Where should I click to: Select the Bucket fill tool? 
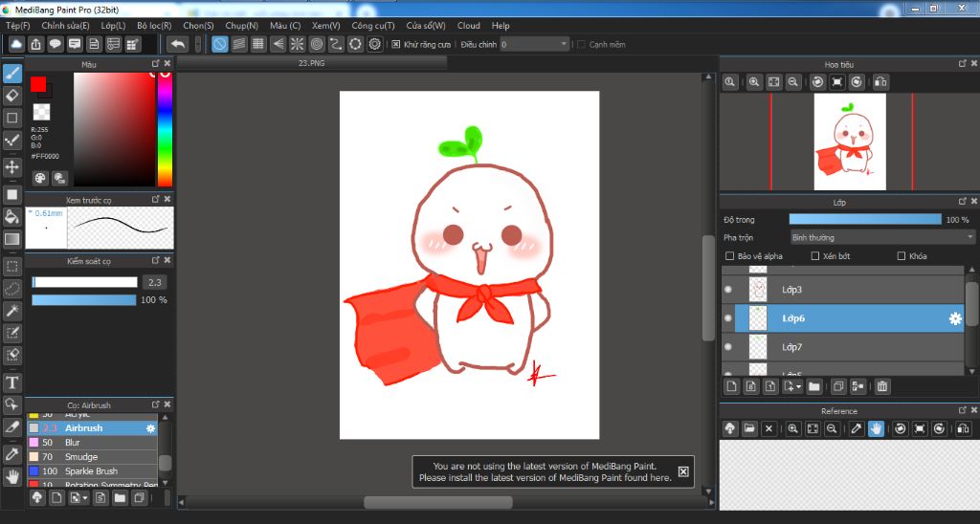pyautogui.click(x=11, y=217)
